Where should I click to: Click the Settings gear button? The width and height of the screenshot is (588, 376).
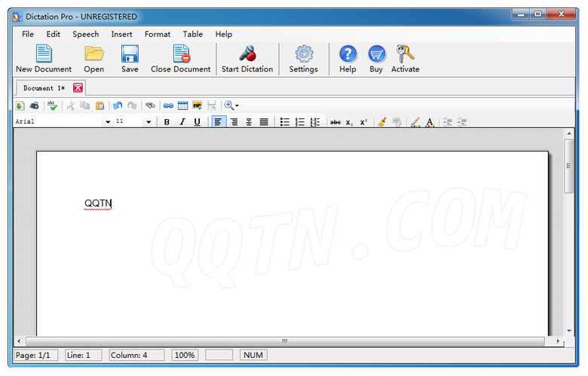click(x=304, y=58)
